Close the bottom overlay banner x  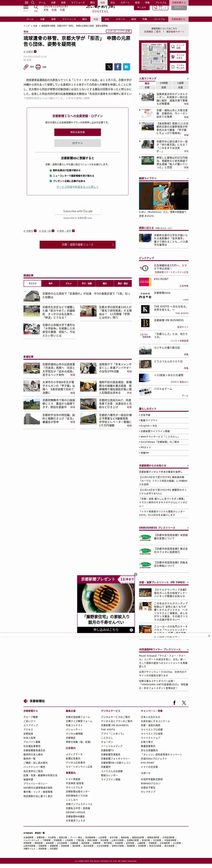209,636
